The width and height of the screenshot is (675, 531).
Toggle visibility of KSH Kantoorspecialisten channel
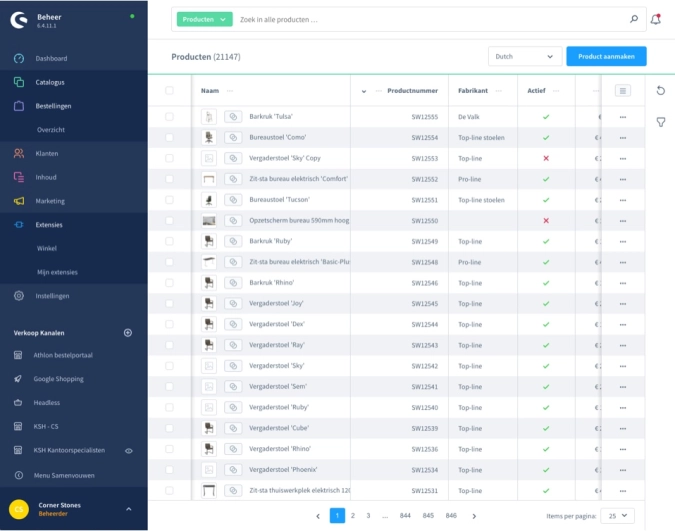pyautogui.click(x=128, y=451)
